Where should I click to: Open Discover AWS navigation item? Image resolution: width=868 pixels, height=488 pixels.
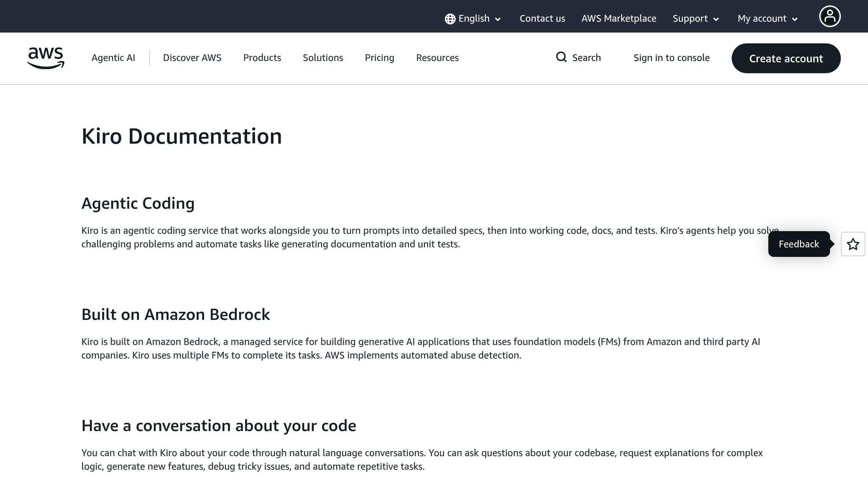point(192,58)
